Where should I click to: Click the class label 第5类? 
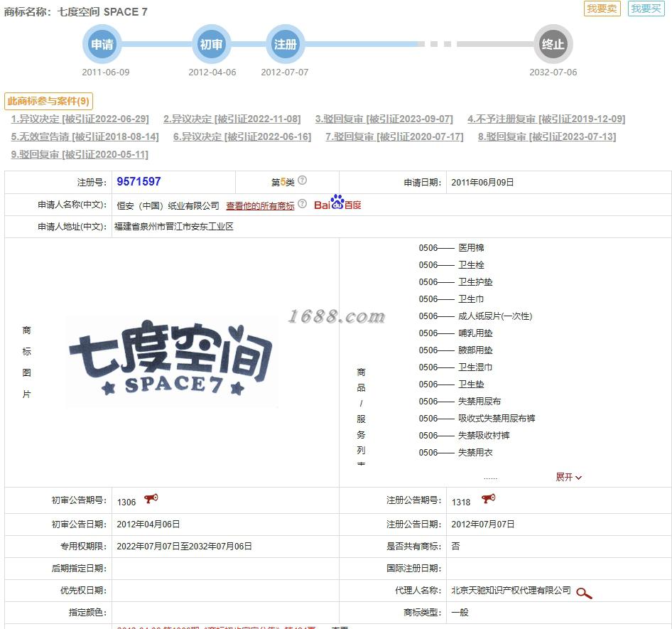283,183
